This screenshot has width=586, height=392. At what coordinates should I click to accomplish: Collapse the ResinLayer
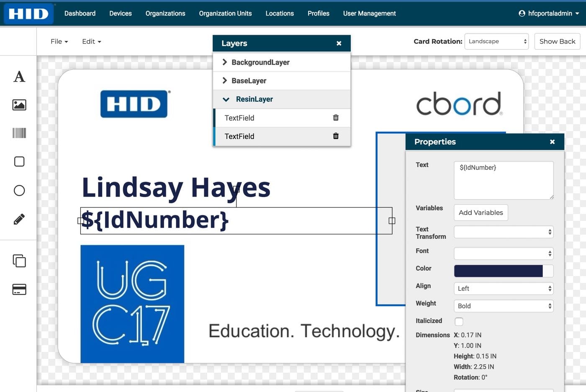226,99
